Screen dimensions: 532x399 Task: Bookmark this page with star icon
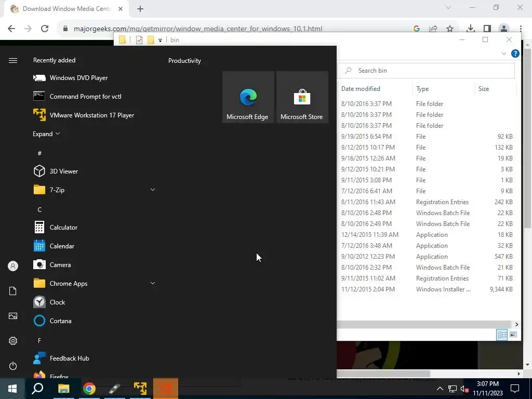pos(450,29)
